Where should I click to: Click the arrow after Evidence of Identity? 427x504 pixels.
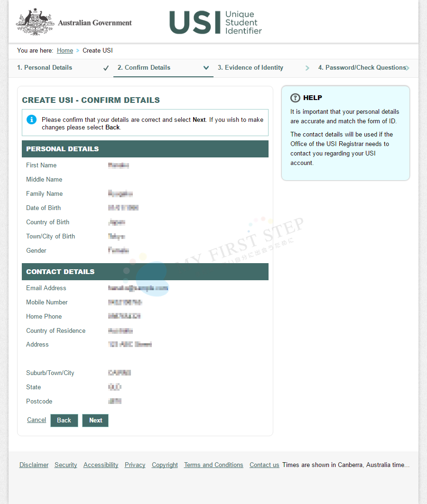pyautogui.click(x=307, y=68)
